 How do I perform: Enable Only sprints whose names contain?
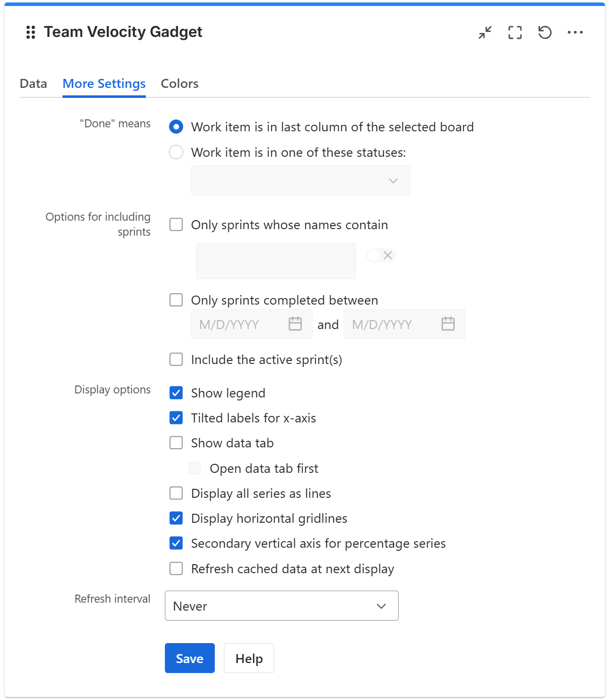[x=176, y=225]
